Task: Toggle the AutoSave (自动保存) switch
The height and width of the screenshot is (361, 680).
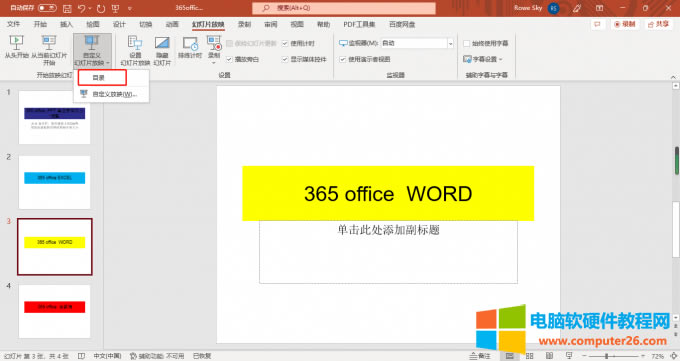Action: pyautogui.click(x=47, y=8)
